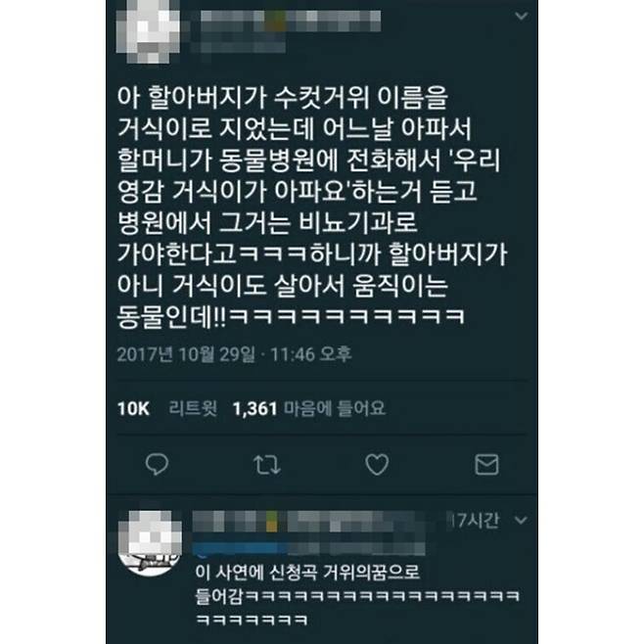Viewport: 644px width, 644px height.
Task: Share via the envelope message icon
Action: (x=486, y=465)
